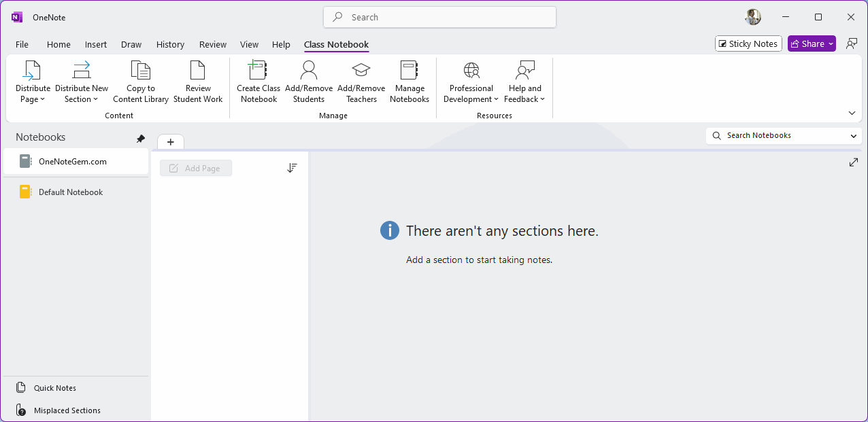Click the user profile picture
The width and height of the screenshot is (868, 422).
point(753,17)
